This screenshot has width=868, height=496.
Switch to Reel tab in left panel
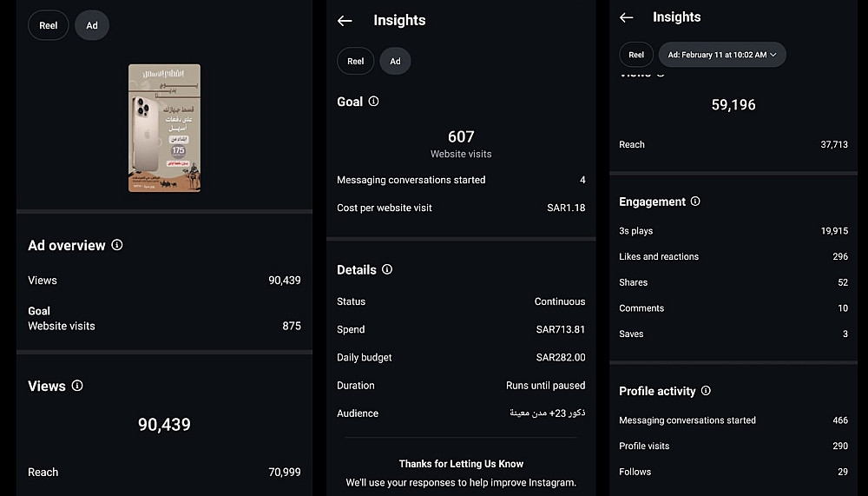[49, 25]
